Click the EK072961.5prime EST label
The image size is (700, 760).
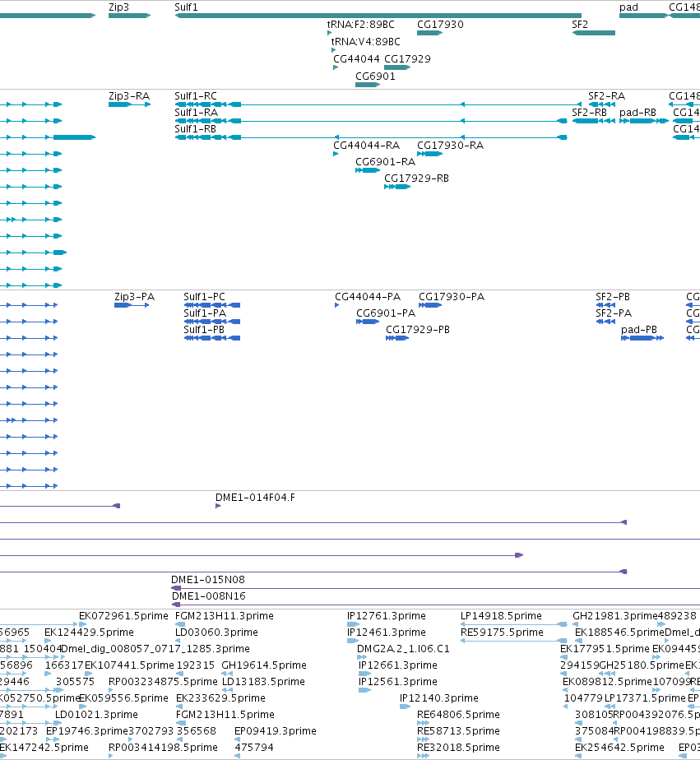(123, 615)
